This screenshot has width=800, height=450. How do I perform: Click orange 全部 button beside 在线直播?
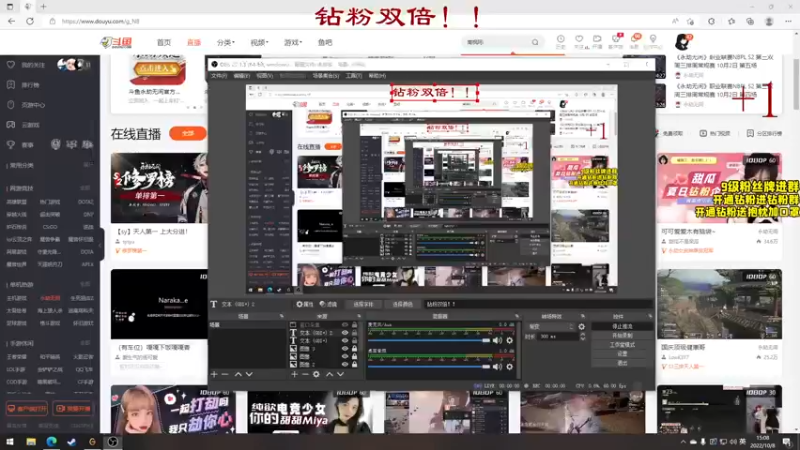click(188, 133)
